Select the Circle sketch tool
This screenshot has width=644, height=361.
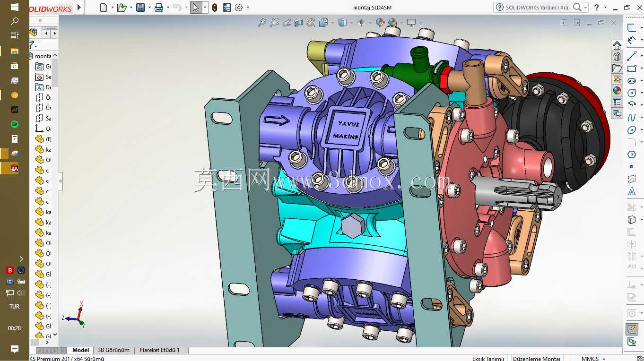(632, 93)
